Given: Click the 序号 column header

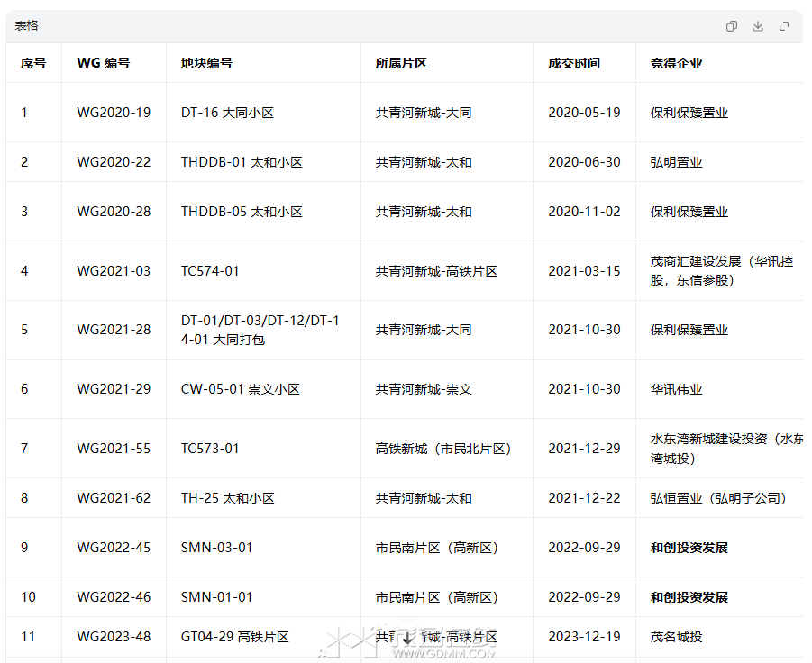Looking at the screenshot, I should [33, 63].
